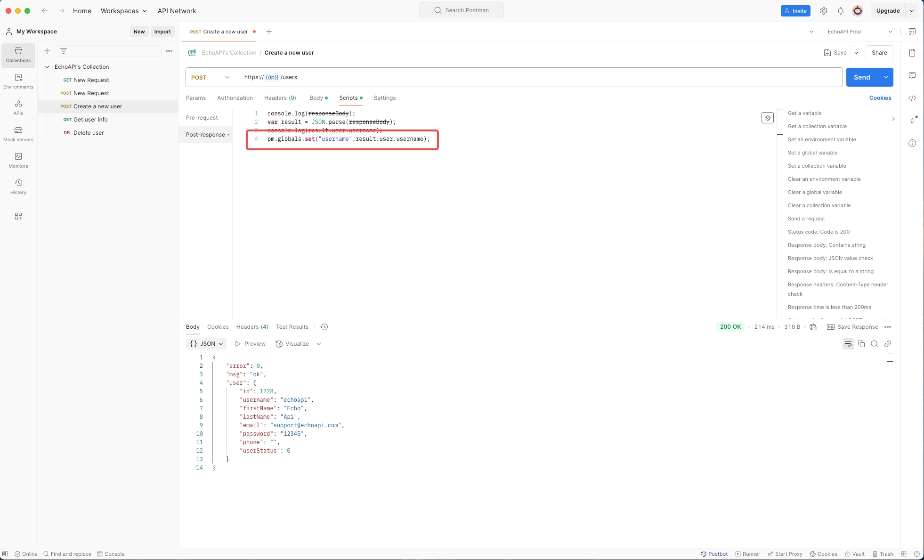Search within the response body

[x=875, y=344]
